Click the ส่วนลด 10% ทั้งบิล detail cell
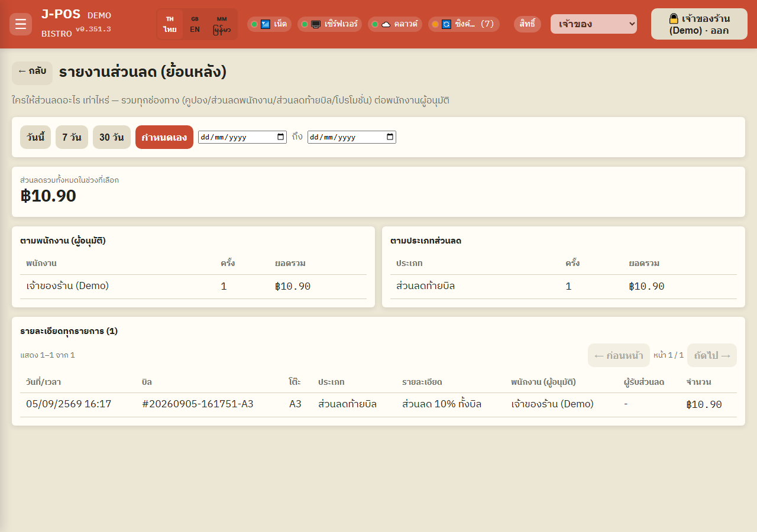Image resolution: width=757 pixels, height=532 pixels. (x=442, y=404)
